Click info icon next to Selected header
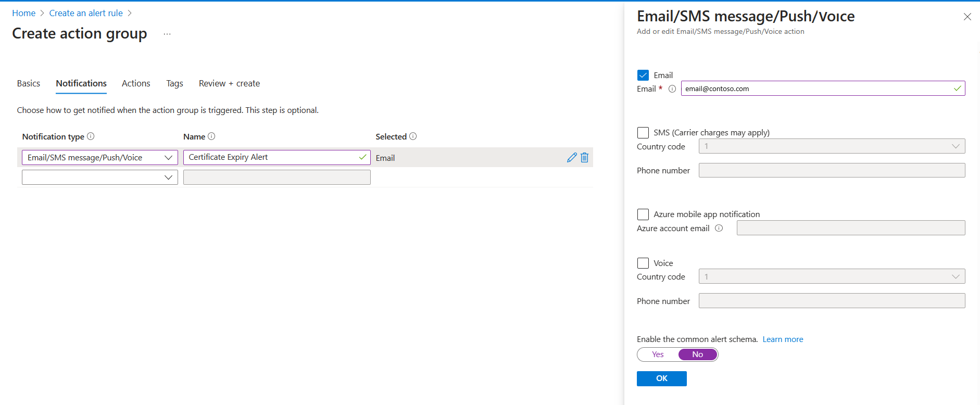The width and height of the screenshot is (980, 405). [x=413, y=136]
